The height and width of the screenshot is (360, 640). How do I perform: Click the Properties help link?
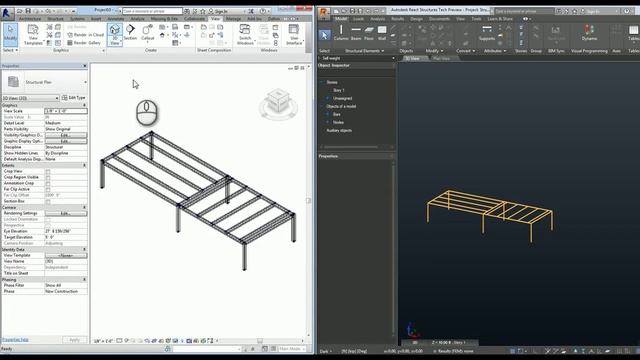coord(15,340)
